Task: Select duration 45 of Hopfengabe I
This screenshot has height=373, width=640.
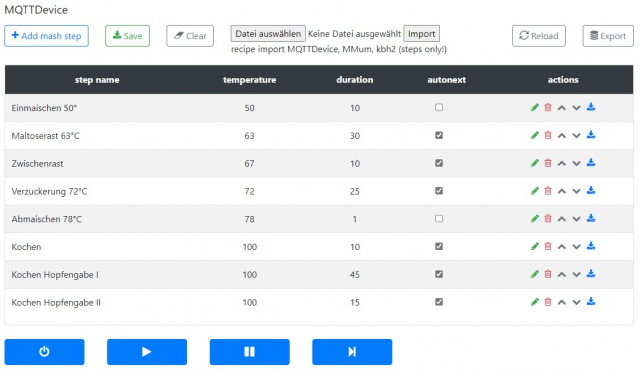Action: (x=355, y=275)
